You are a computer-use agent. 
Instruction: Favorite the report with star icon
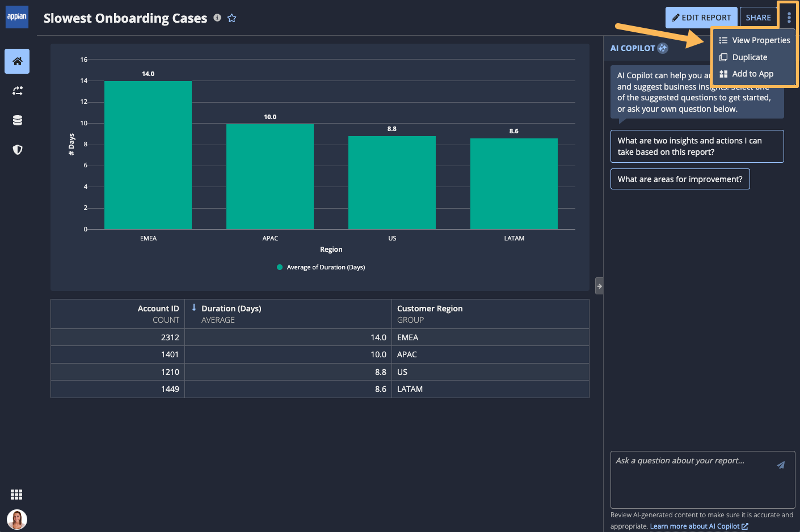[x=231, y=18]
